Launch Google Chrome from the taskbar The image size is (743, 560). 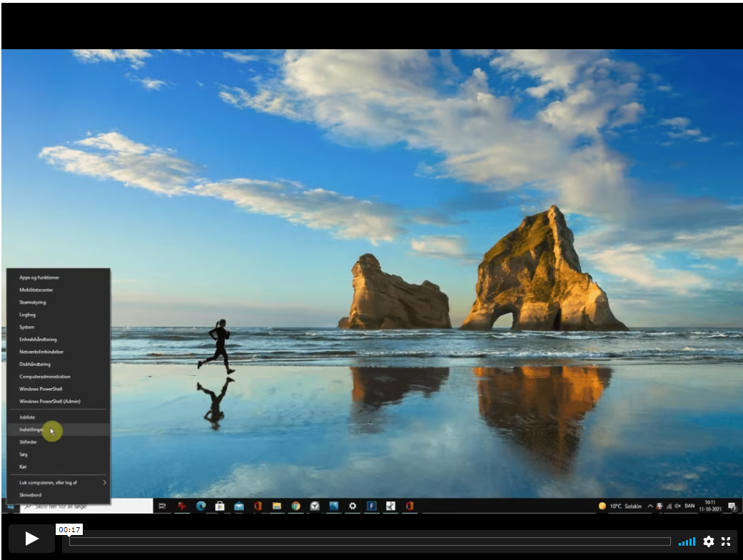295,506
